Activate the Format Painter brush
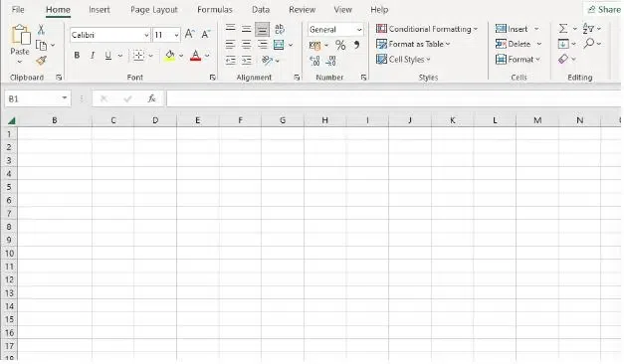 (41, 61)
